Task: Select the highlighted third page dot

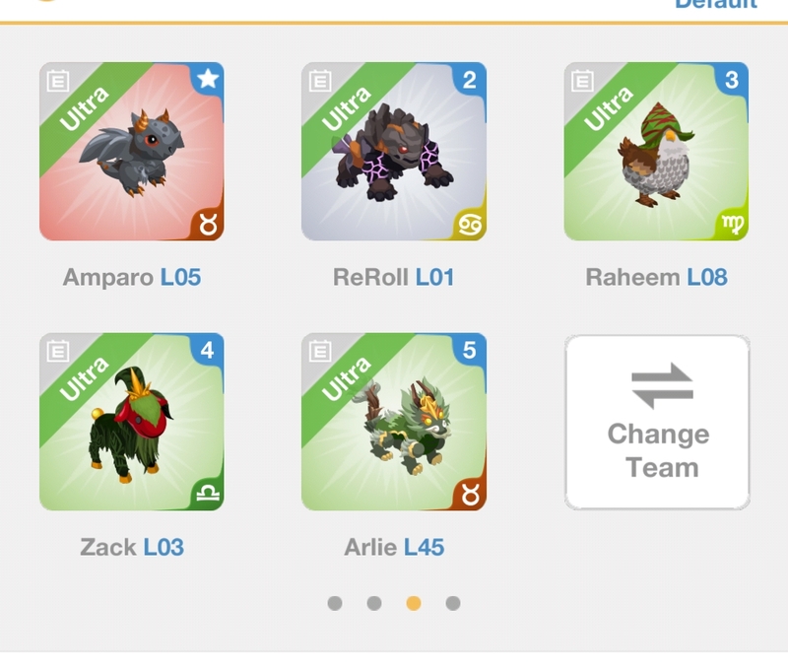Action: pyautogui.click(x=414, y=603)
